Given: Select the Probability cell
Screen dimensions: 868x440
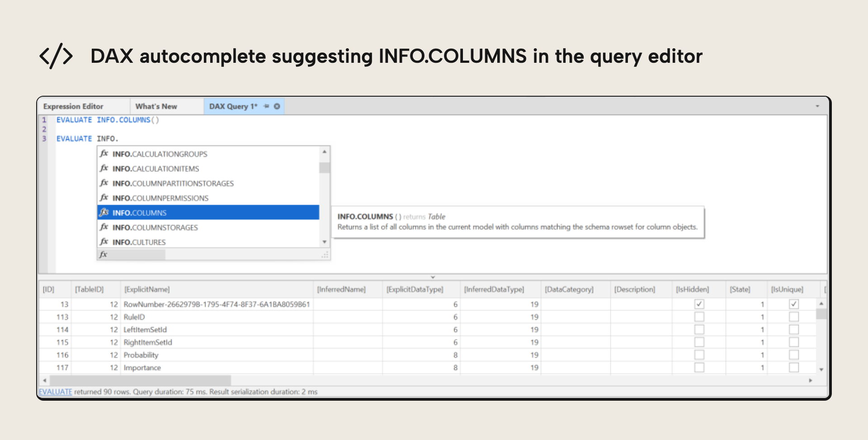Looking at the screenshot, I should point(217,355).
